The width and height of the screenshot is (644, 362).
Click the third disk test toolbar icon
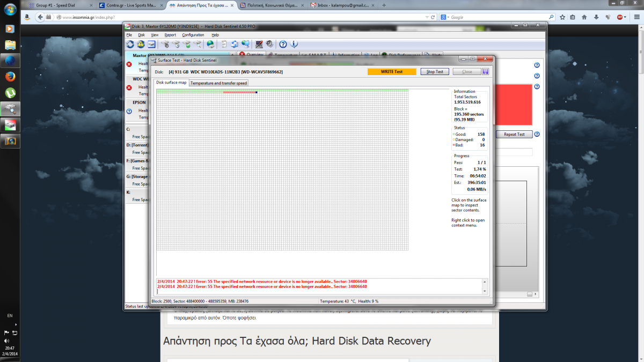click(x=187, y=44)
